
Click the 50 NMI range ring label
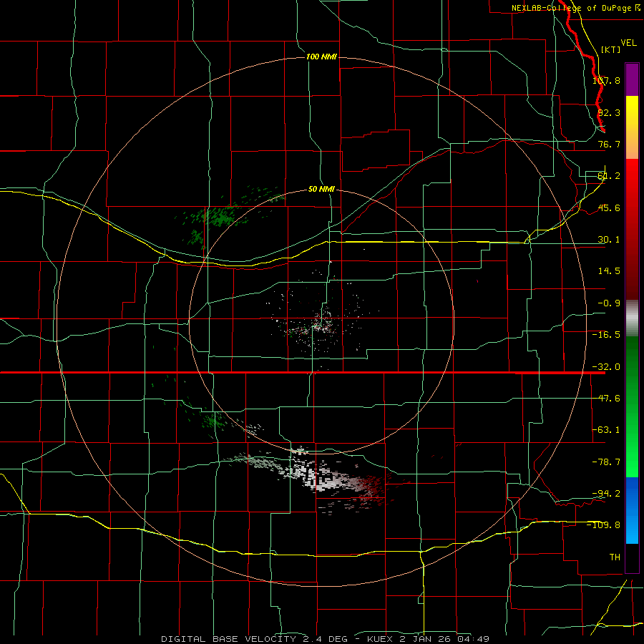321,189
